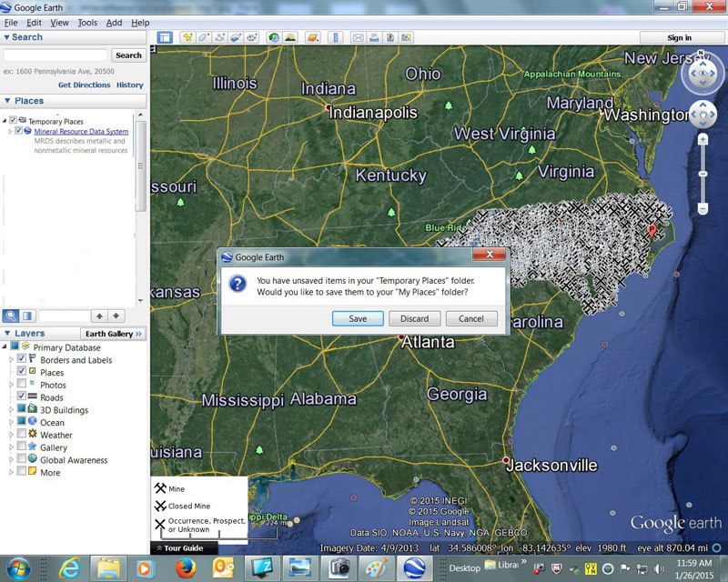Open the Edit menu
Viewport: 728px width, 582px height.
pos(34,23)
